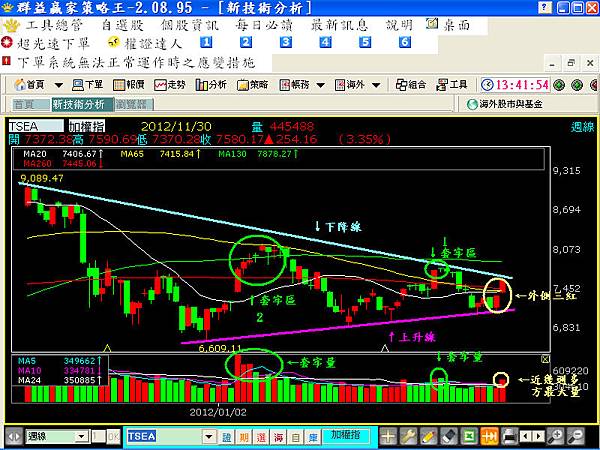This screenshot has height=450, width=600.
Task: Click the 週線 period label in the chart's top right
Action: coord(582,127)
